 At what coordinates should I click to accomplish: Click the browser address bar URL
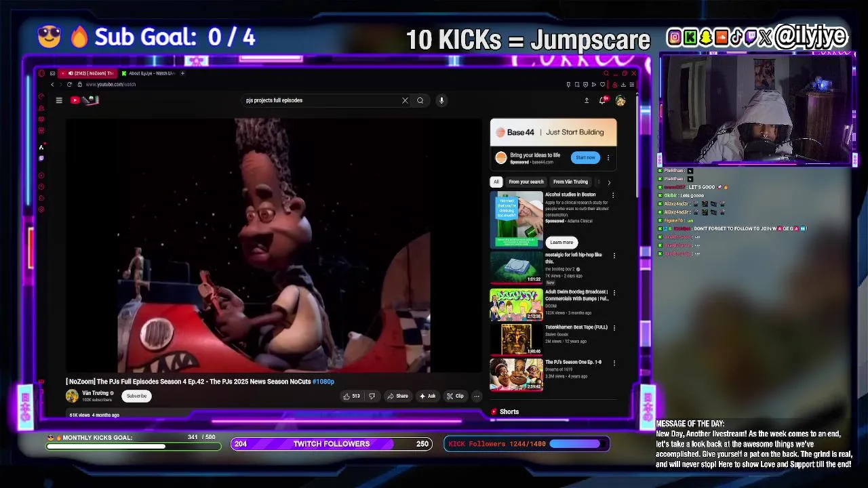(111, 85)
